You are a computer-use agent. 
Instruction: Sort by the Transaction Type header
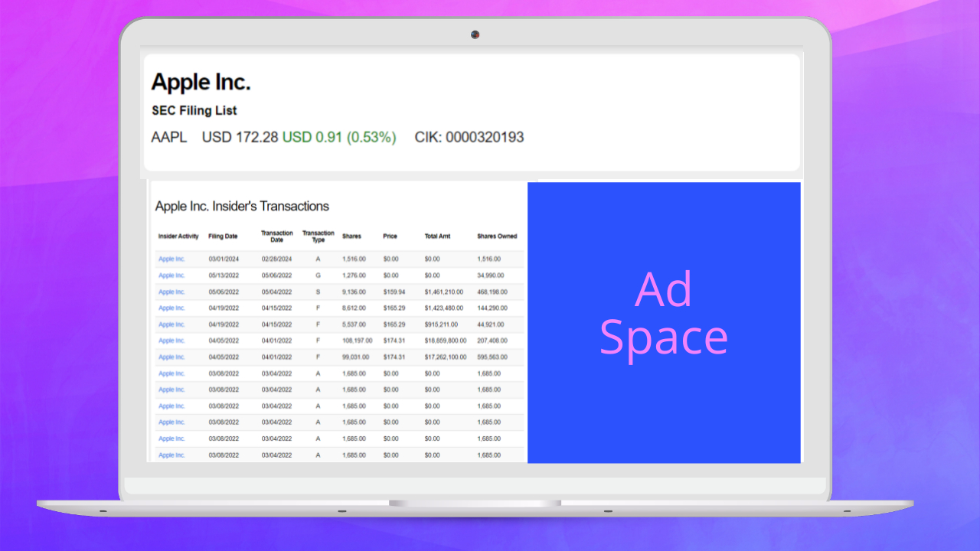point(318,236)
